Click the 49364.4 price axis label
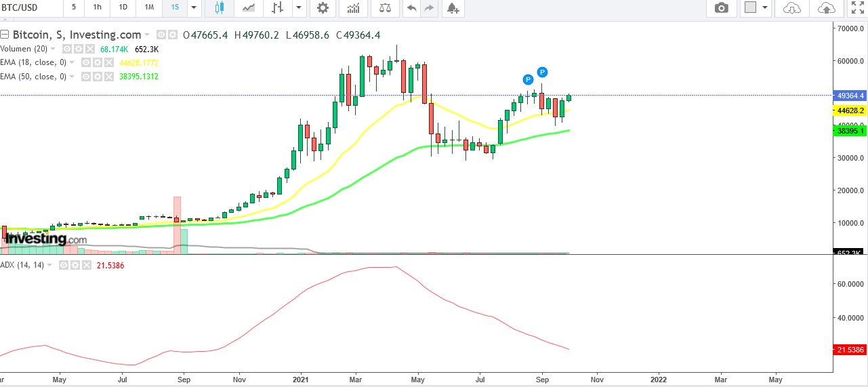This screenshot has height=387, width=868. tap(850, 96)
